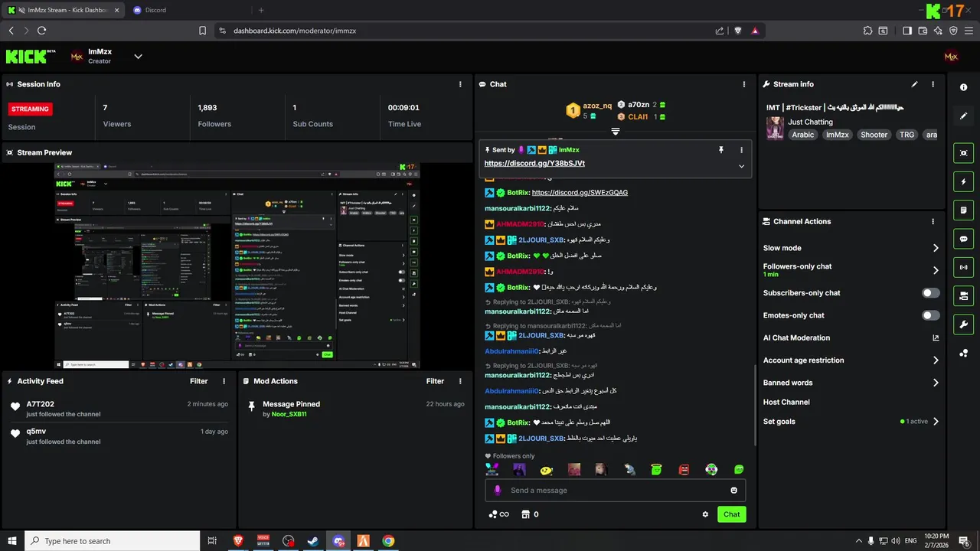This screenshot has width=980, height=551.
Task: Click the stream preview thumbnail
Action: coord(237,265)
